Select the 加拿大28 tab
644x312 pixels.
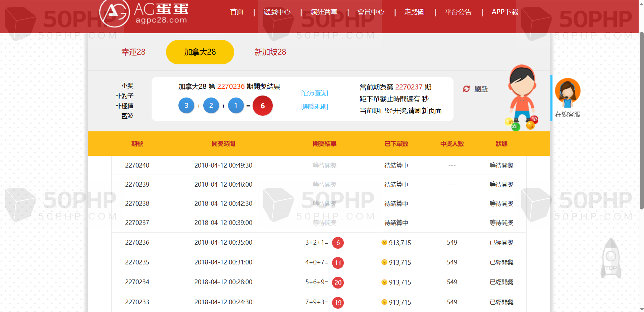(x=200, y=52)
